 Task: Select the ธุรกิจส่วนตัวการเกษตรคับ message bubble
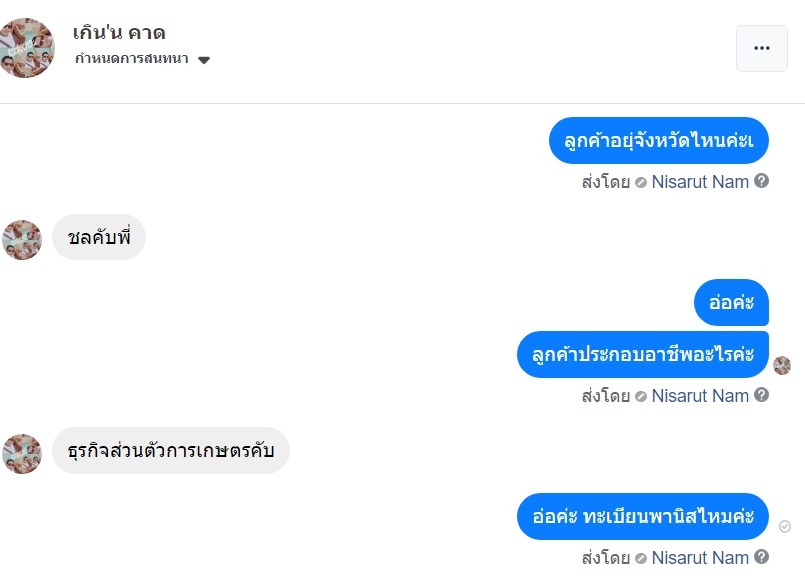170,451
